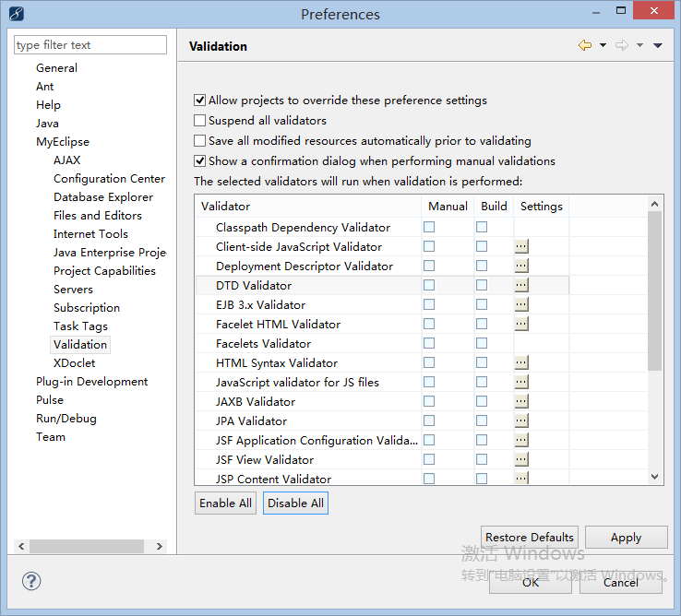Screen dimensions: 681x616
Task: Check Manual for Classpath Dependency Validator
Action: click(429, 227)
